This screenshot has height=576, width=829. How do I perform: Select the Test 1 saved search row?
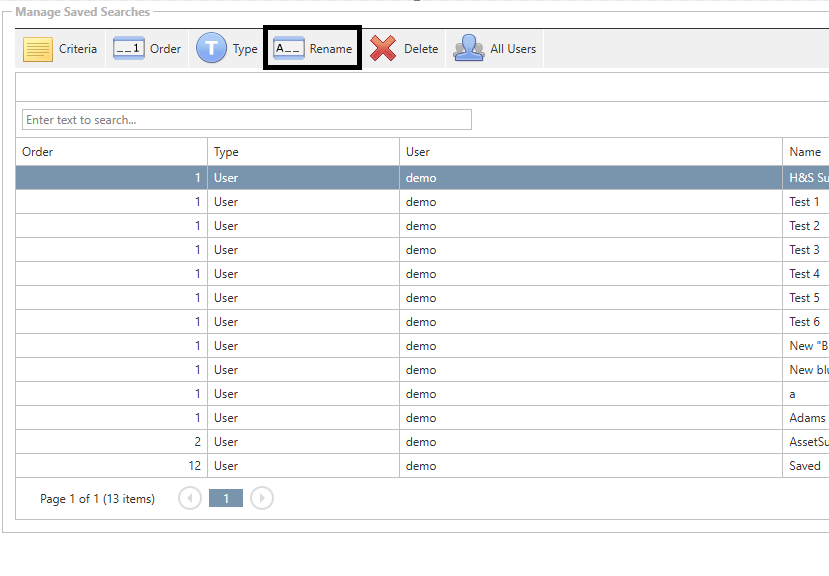tap(804, 202)
